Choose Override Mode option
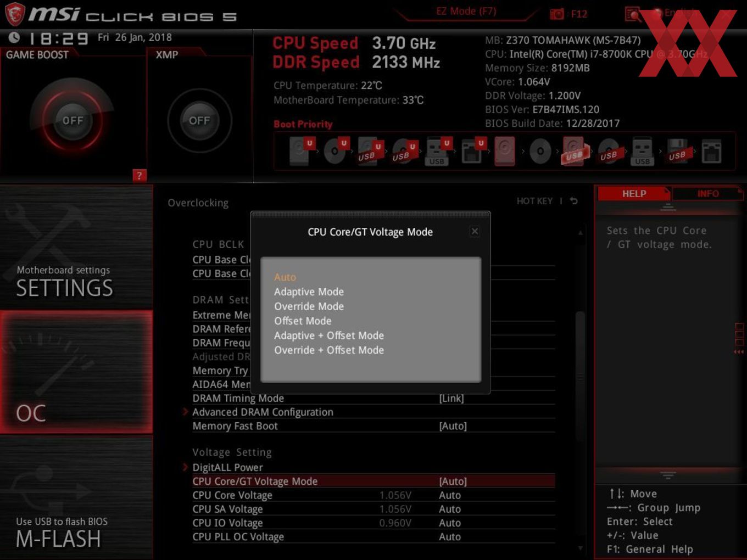Screen dimensions: 747x560 309,306
